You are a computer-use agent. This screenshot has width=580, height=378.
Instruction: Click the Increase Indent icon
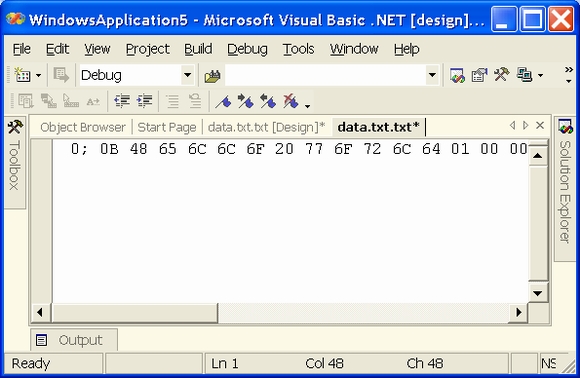click(x=145, y=101)
